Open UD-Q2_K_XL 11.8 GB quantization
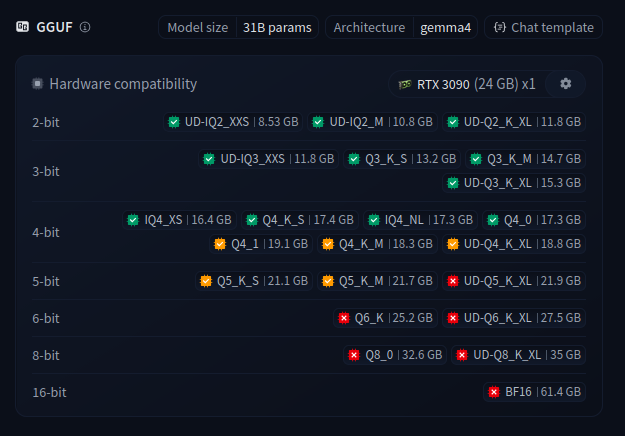 (514, 122)
